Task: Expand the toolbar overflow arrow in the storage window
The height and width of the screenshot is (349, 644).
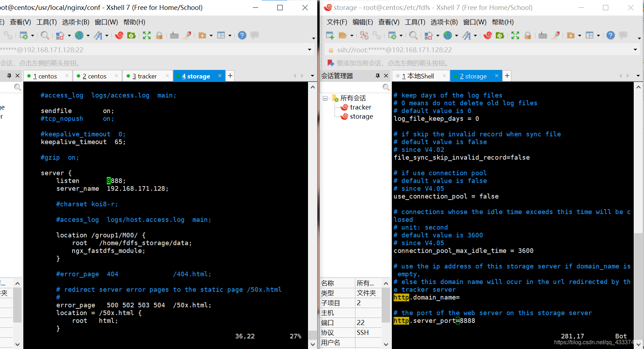Action: [x=639, y=38]
